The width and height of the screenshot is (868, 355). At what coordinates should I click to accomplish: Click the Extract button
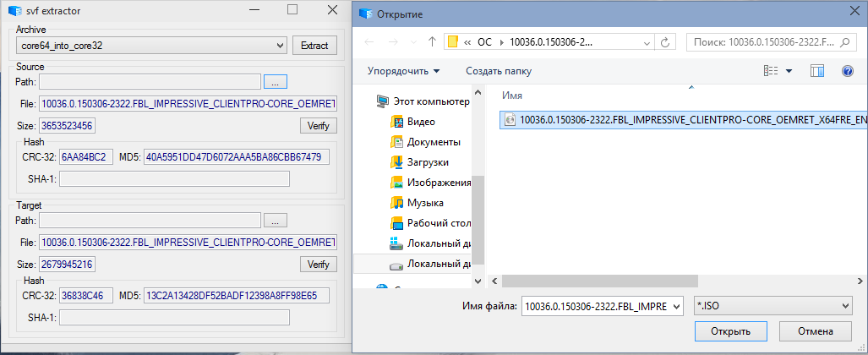coord(314,46)
